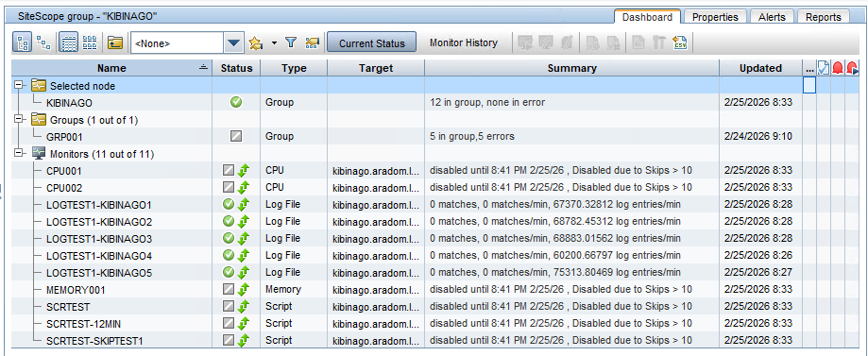Click CPU002's green arrows icon
Screen dimensions: 868x356
click(x=243, y=188)
